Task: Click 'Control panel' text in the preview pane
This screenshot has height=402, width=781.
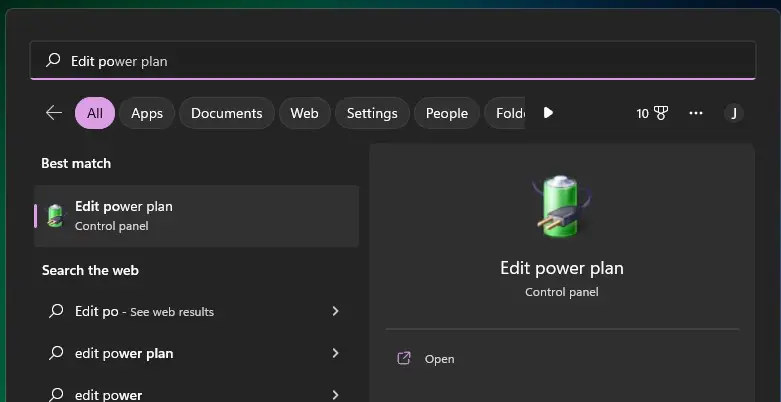Action: pos(561,292)
